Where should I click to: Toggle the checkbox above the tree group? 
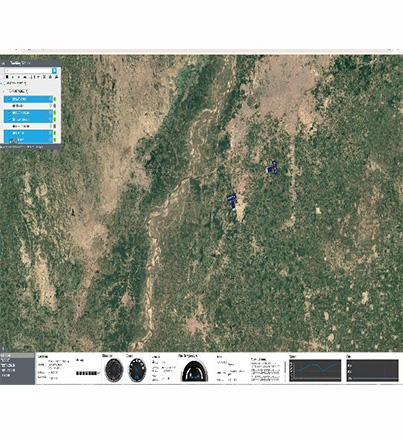pos(5,83)
